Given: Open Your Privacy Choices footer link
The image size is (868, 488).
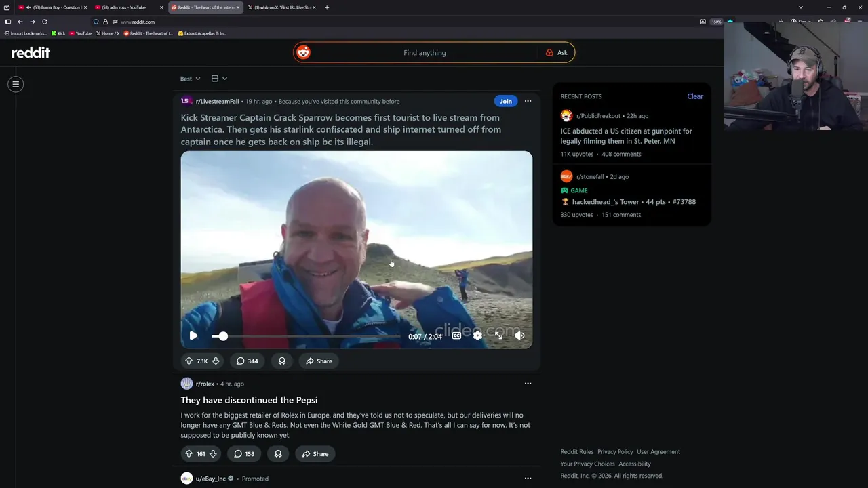Looking at the screenshot, I should [587, 464].
